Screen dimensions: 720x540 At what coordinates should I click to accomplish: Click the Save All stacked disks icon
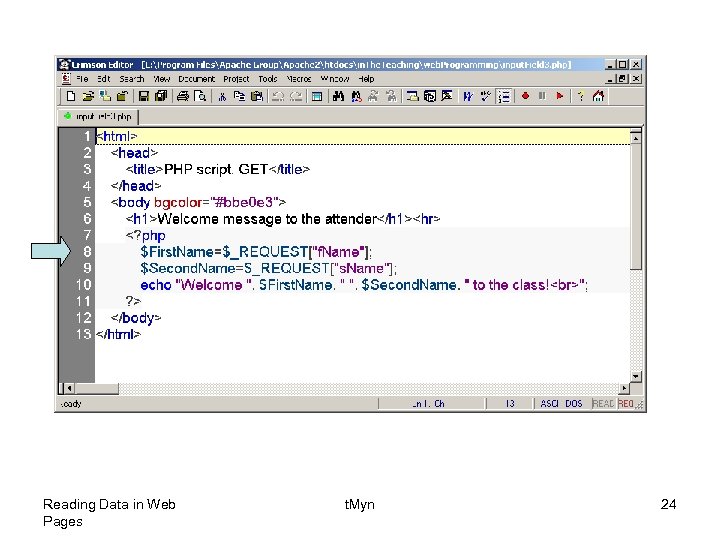[x=161, y=96]
